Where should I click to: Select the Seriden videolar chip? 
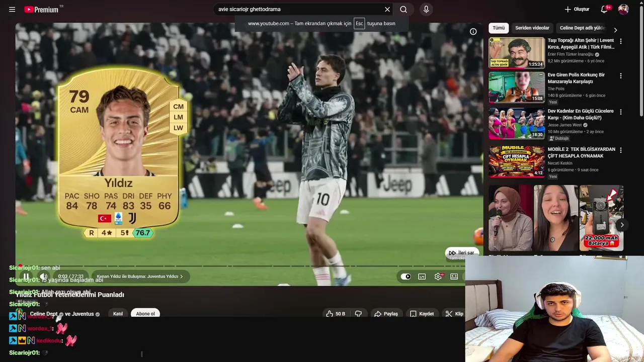532,28
